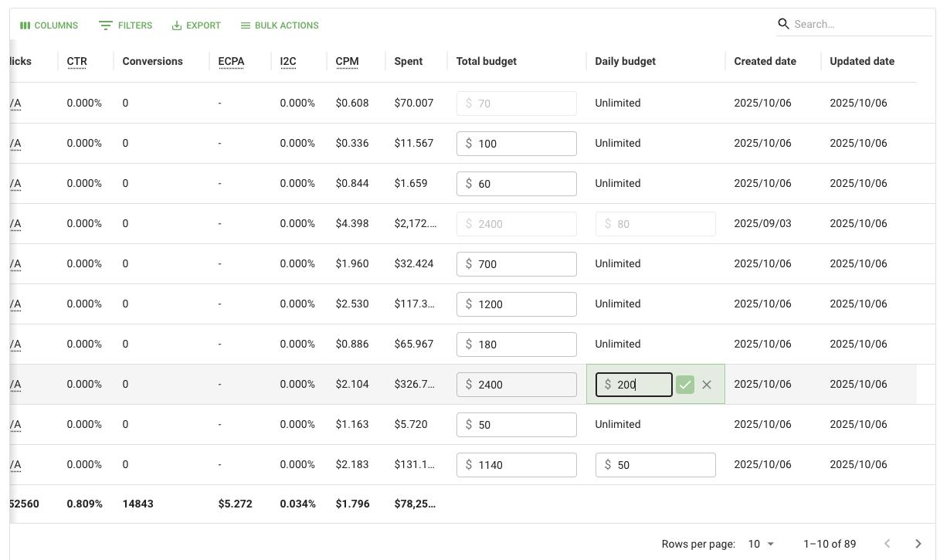Image resolution: width=940 pixels, height=560 pixels.
Task: Go to next page of results
Action: tap(918, 544)
